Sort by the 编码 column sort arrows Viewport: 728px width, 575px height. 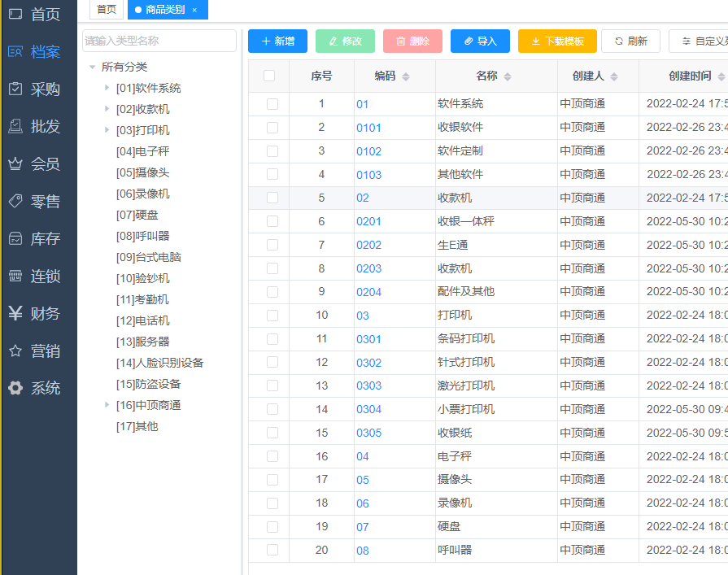point(406,76)
